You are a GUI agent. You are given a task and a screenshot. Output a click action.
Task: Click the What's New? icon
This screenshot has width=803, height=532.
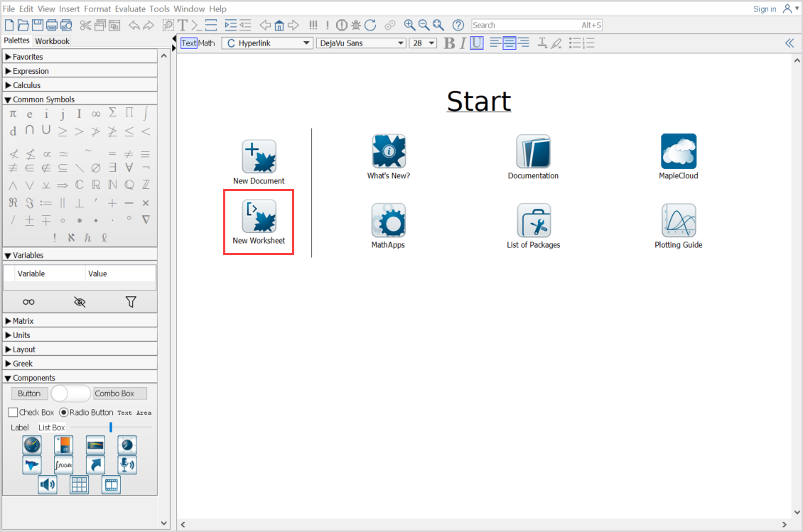[389, 151]
